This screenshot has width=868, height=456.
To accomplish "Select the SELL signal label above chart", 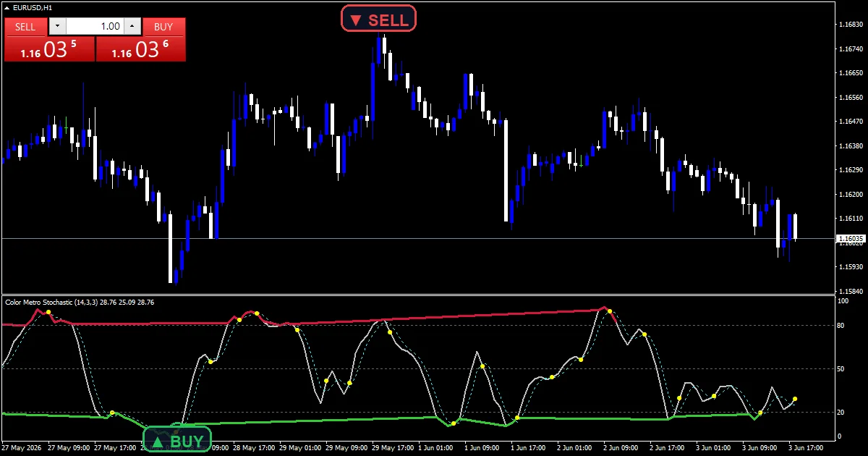I will tap(378, 19).
